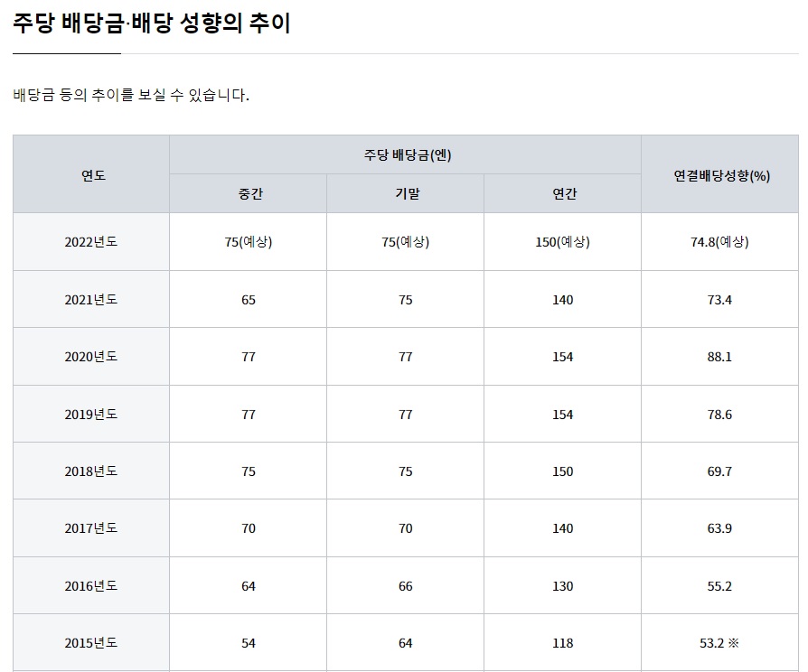This screenshot has width=808, height=672.
Task: Click 2019 interim dividend value '77'
Action: pos(249,415)
